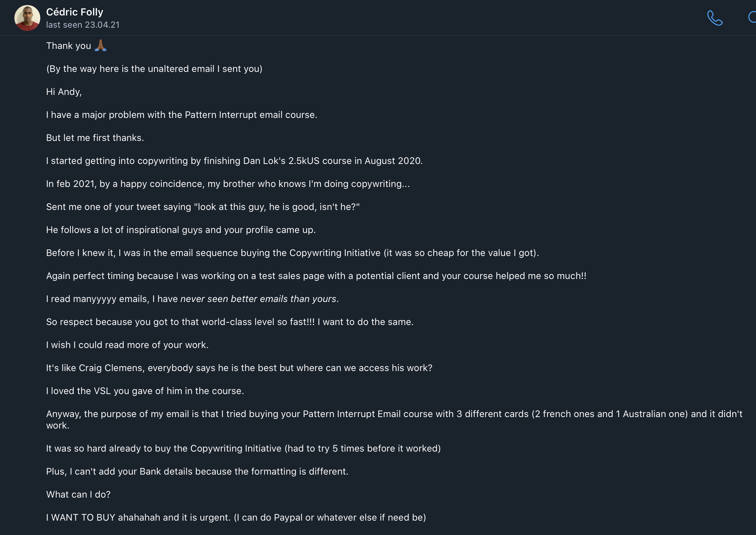Screen dimensions: 756x535
Task: Select the 'Hi Andy,' greeting line
Action: pos(64,92)
